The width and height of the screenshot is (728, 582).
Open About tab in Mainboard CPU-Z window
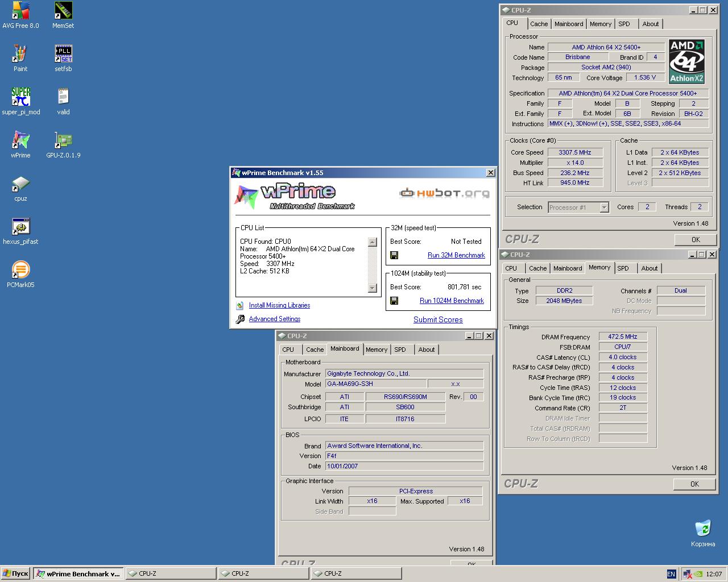(426, 350)
